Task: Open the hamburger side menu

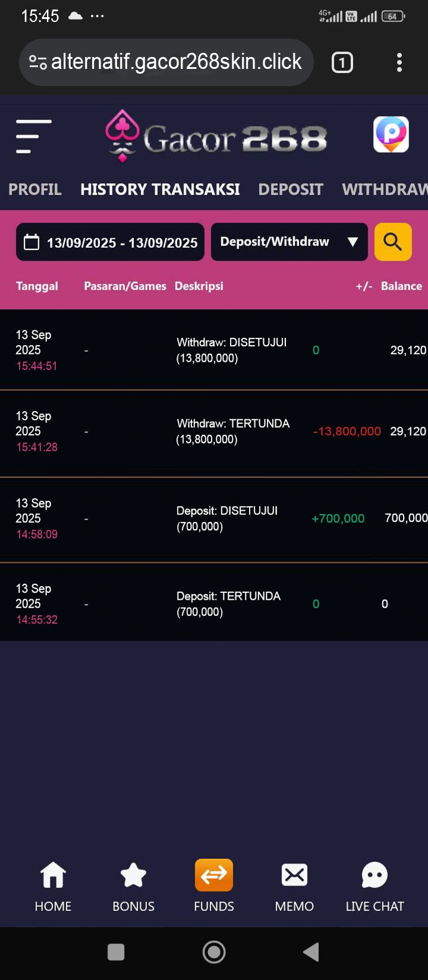Action: [x=33, y=137]
